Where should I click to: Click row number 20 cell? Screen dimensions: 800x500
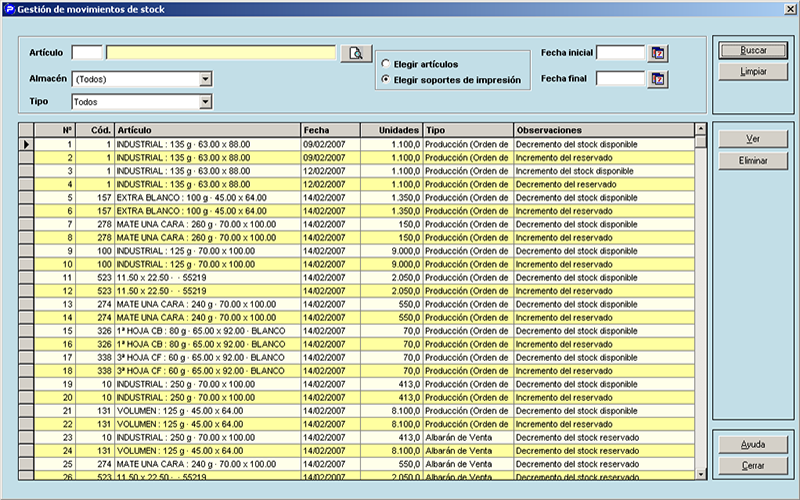pyautogui.click(x=55, y=397)
